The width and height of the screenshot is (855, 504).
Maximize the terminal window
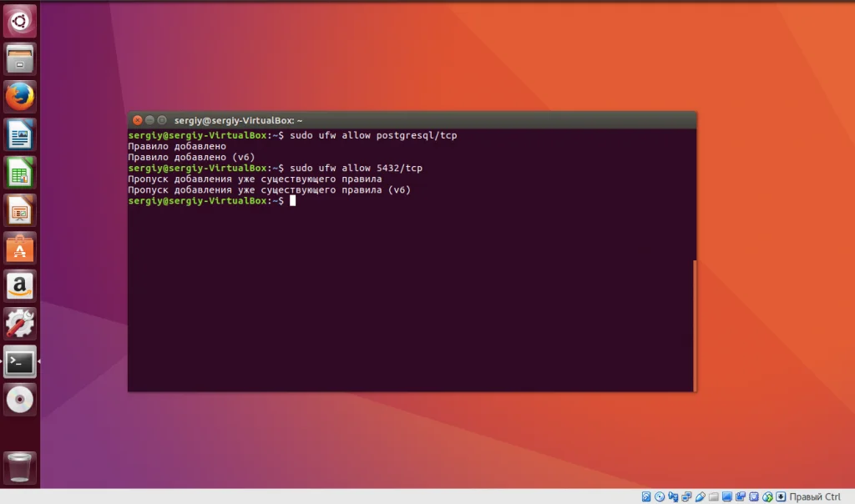click(162, 120)
